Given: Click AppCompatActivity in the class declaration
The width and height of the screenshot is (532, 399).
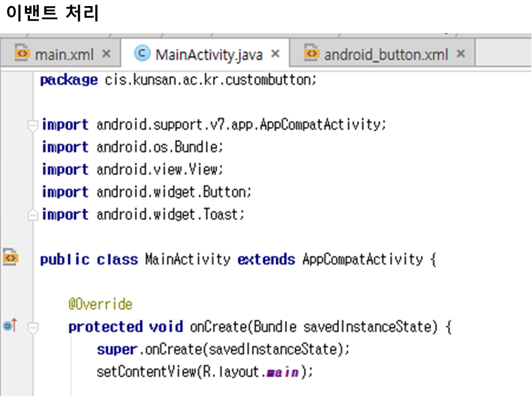Looking at the screenshot, I should 362,259.
